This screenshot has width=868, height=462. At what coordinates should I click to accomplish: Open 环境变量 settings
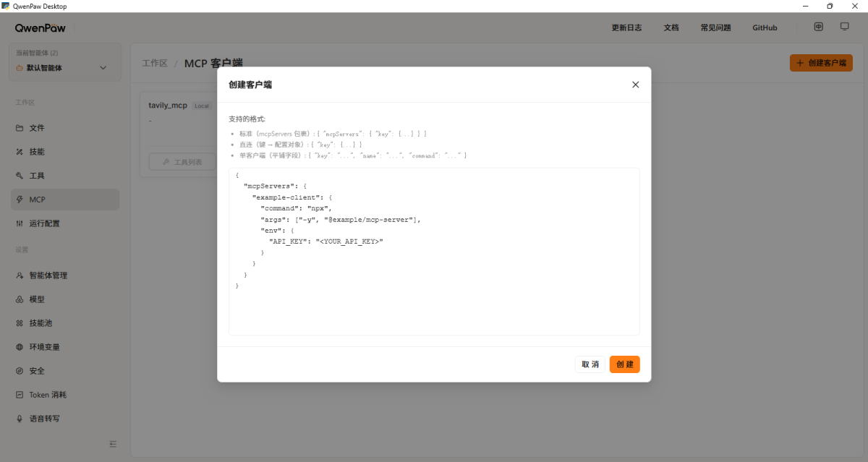(x=44, y=347)
